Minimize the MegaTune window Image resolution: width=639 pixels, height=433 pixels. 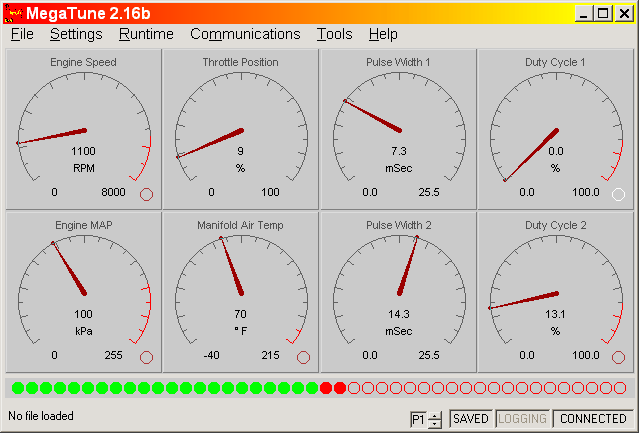584,13
